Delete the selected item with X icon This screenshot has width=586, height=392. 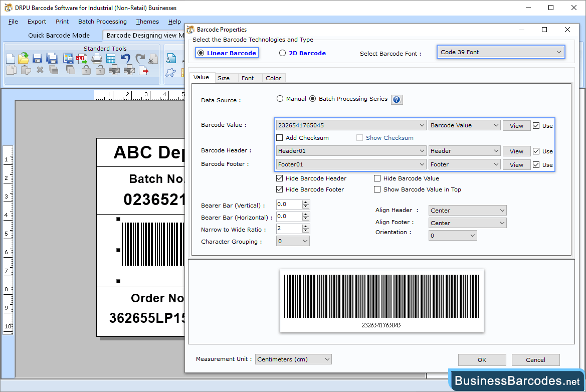point(40,70)
